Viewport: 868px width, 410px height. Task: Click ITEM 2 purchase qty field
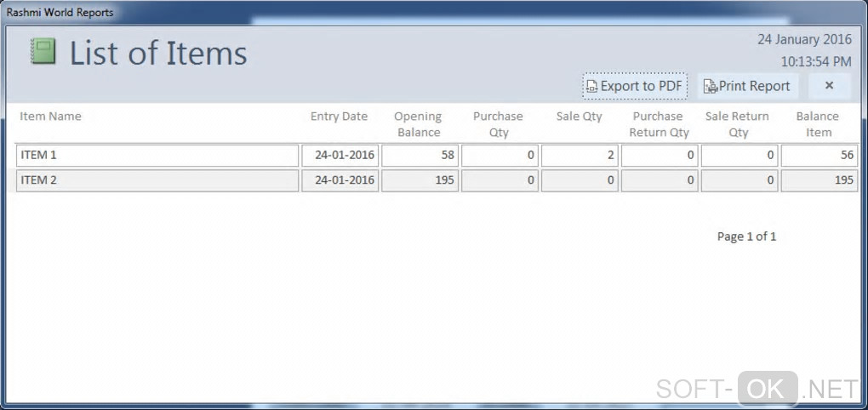[500, 181]
